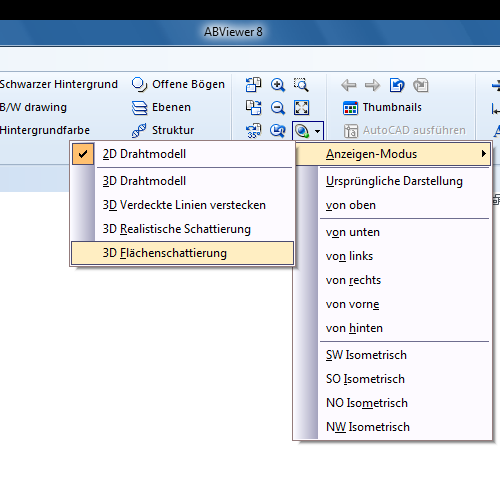Click the Fit to Window arrows icon
500x500 pixels.
click(301, 108)
